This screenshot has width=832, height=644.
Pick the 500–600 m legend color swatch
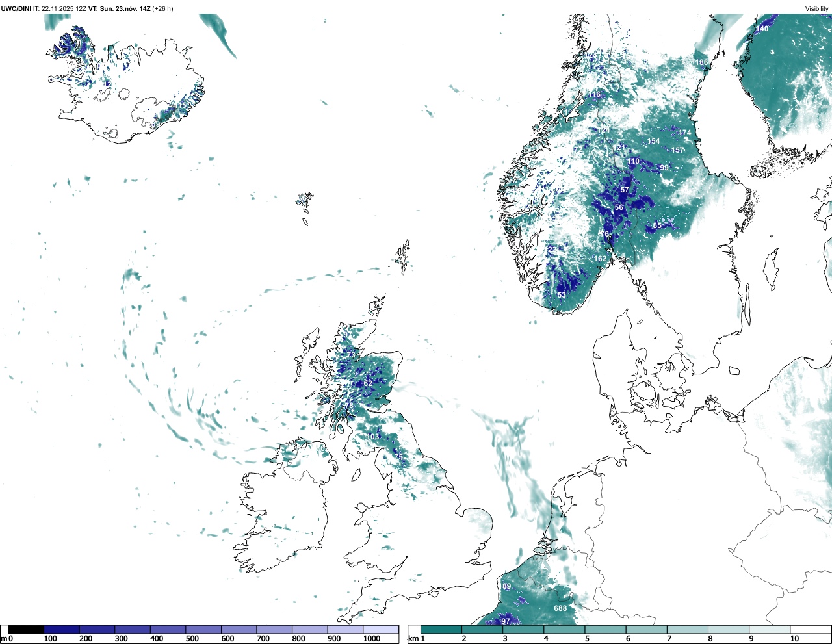203,630
